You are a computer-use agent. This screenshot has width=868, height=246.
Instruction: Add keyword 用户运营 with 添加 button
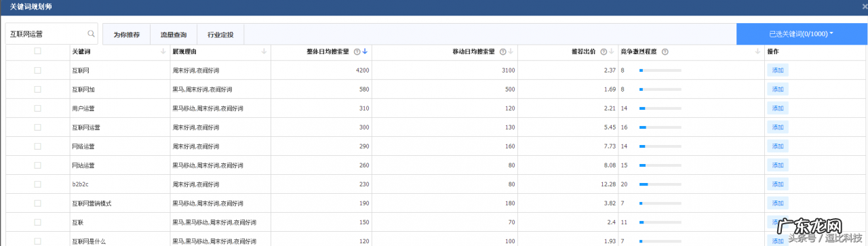pyautogui.click(x=778, y=108)
